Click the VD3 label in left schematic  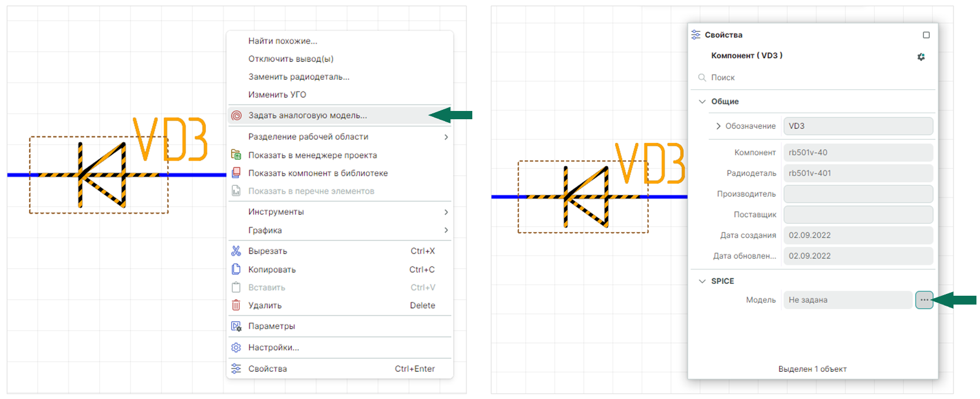click(170, 139)
